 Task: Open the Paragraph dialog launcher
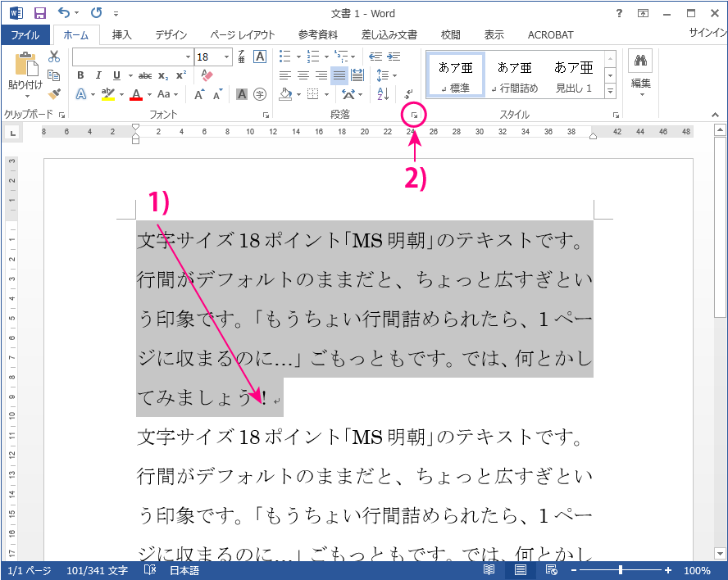[415, 116]
